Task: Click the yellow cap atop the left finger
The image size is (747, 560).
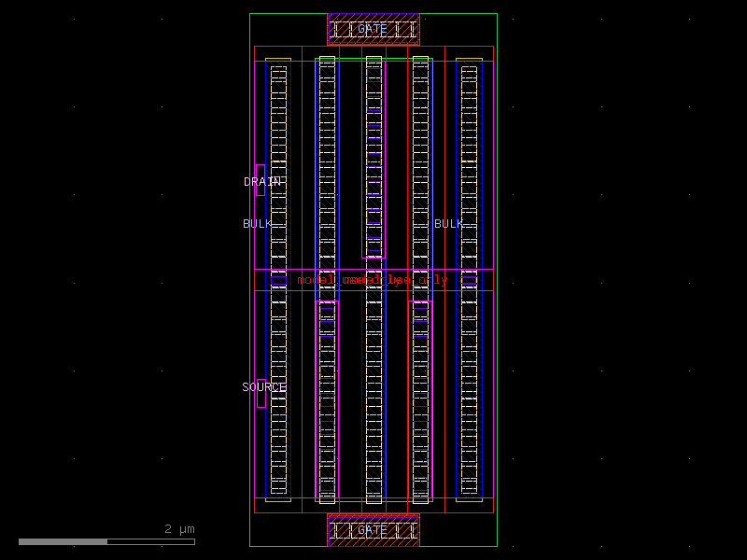Action: coord(277,58)
